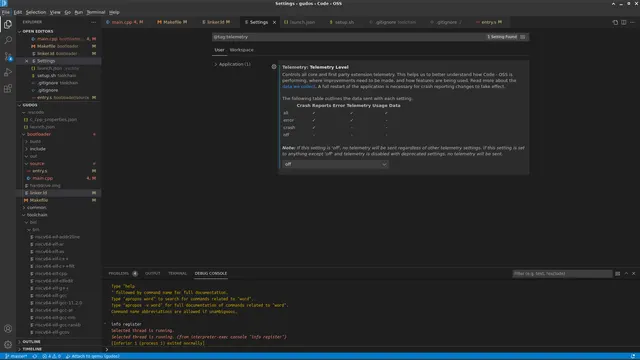Screen dimensions: 640x360
Task: Split the editor to the right
Action: (x=624, y=22)
